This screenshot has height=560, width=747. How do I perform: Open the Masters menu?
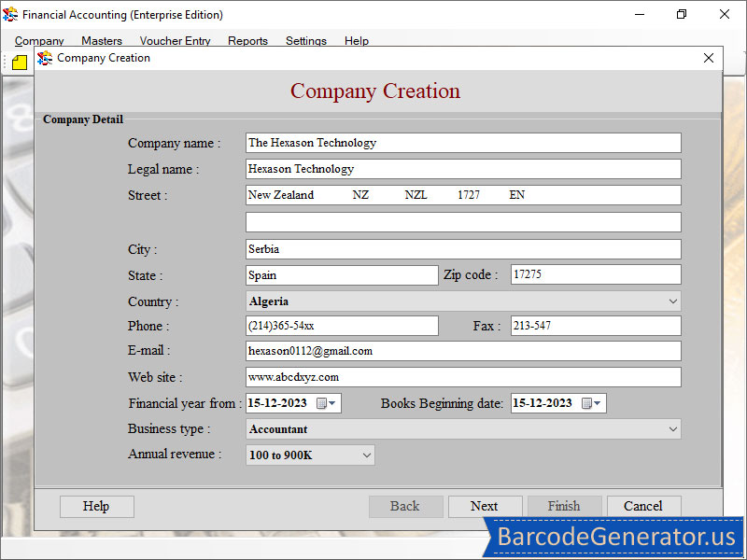[101, 41]
